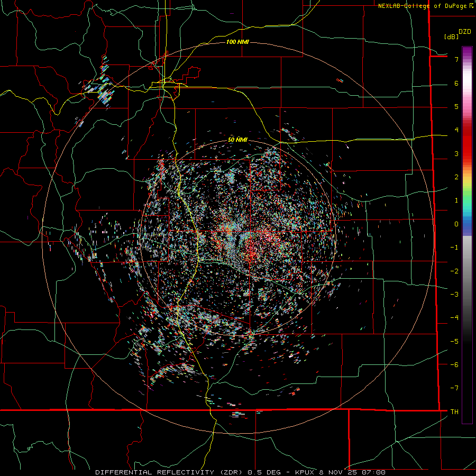Click the 5 dB scale label
The image size is (476, 476).
[x=456, y=106]
